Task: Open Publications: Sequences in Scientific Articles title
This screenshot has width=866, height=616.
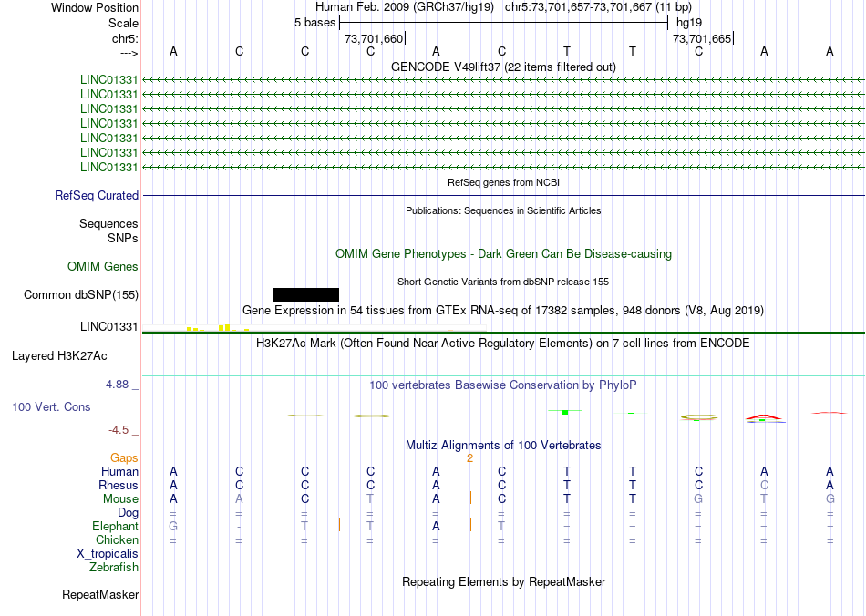Action: click(x=503, y=210)
